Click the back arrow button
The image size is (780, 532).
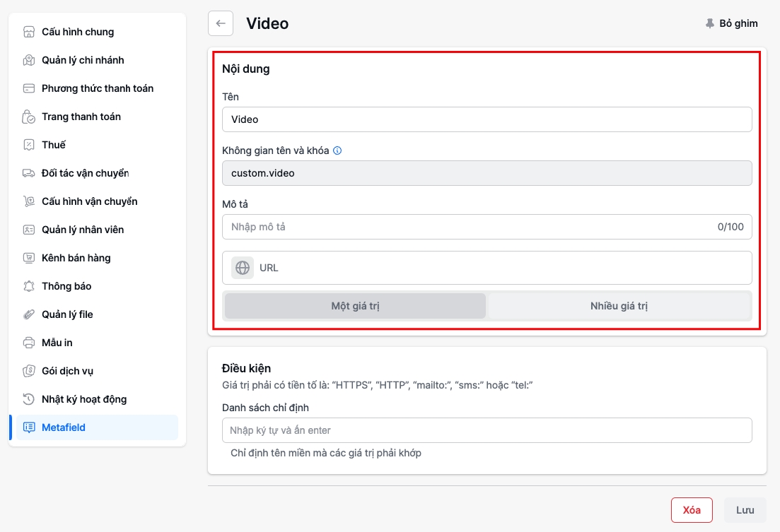pyautogui.click(x=221, y=23)
